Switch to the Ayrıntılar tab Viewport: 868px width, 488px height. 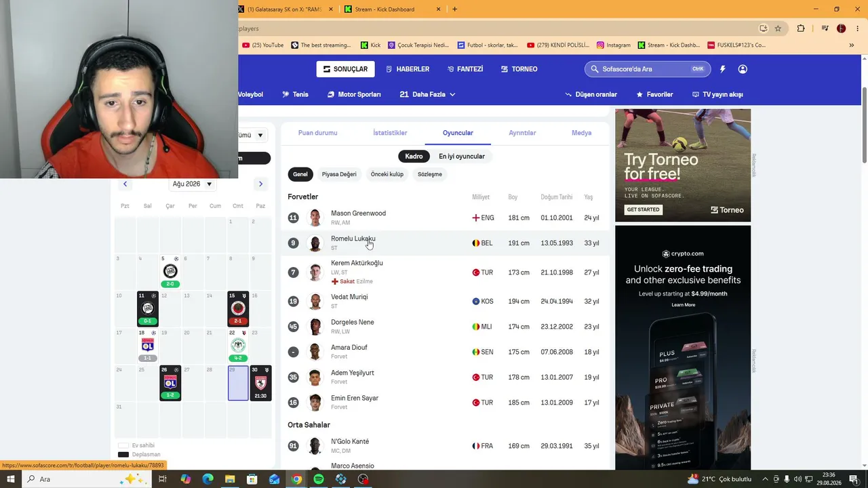click(x=522, y=133)
